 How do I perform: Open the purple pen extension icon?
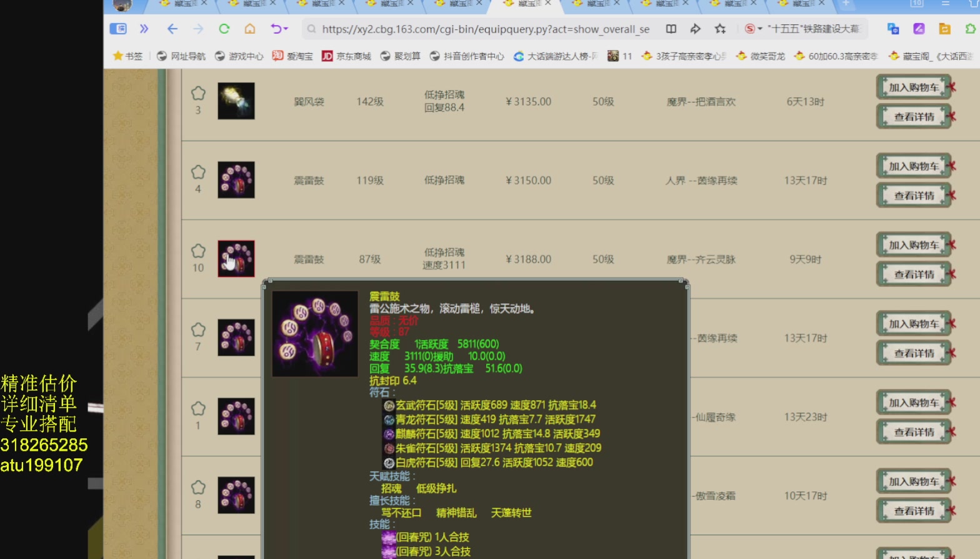[x=918, y=29]
